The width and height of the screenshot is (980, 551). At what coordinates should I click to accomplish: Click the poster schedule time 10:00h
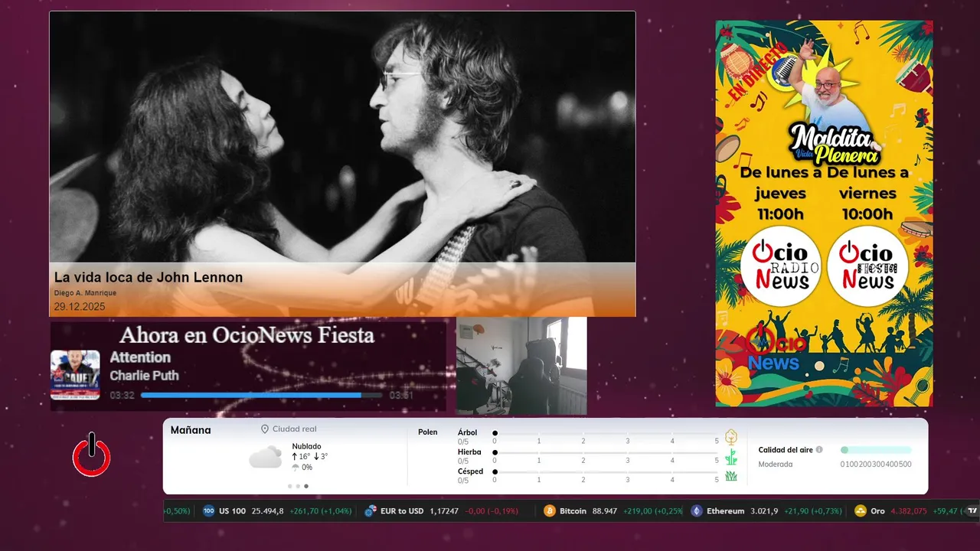pyautogui.click(x=867, y=214)
